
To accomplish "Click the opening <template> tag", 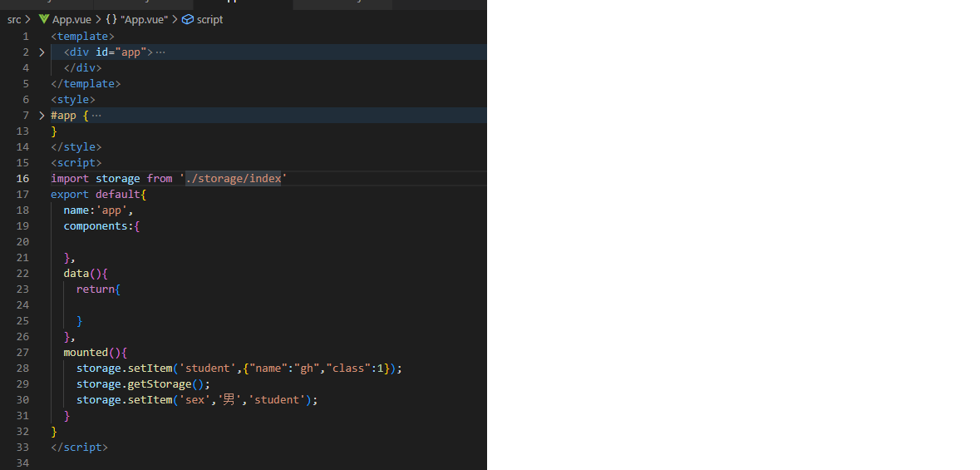I will [82, 37].
